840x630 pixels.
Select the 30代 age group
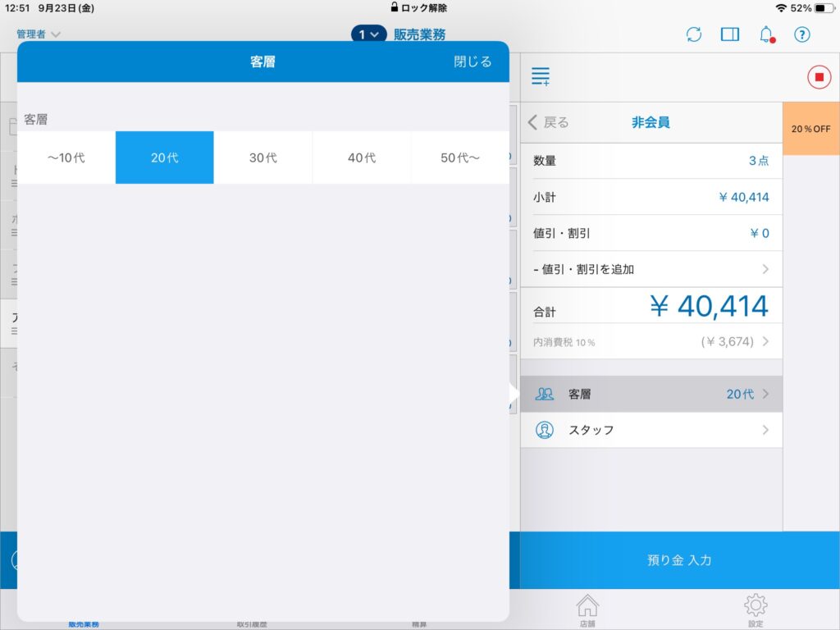[262, 157]
